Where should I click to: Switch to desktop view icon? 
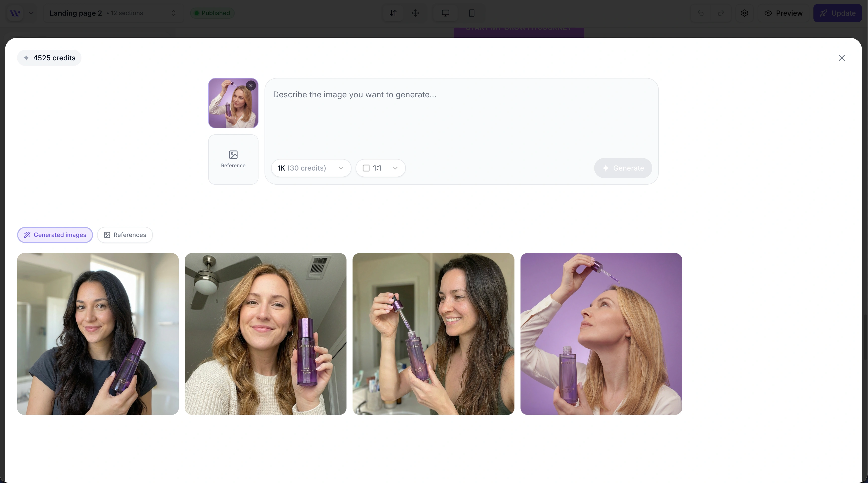446,13
